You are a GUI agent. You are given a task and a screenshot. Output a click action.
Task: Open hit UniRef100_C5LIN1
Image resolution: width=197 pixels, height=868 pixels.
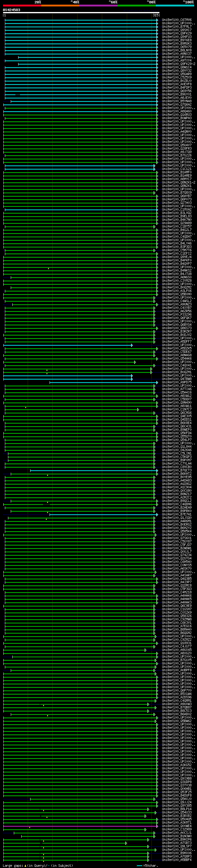click(x=176, y=454)
